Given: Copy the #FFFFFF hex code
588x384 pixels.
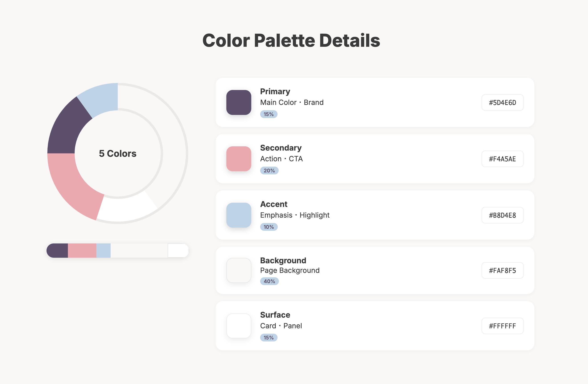Looking at the screenshot, I should [502, 326].
